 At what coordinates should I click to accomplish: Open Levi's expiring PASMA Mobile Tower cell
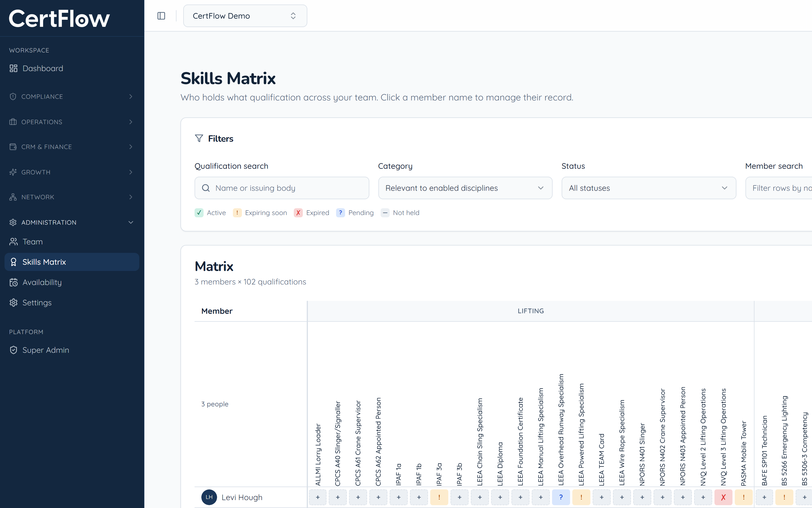[x=743, y=497]
